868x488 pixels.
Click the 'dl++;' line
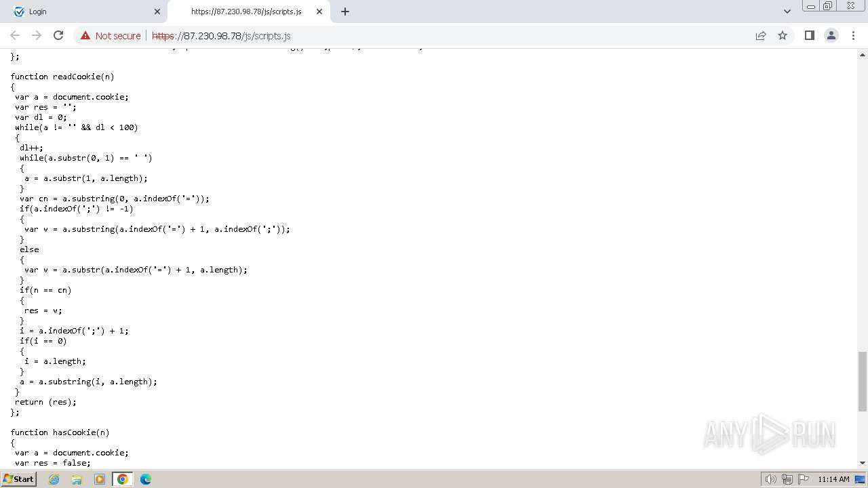coord(31,148)
